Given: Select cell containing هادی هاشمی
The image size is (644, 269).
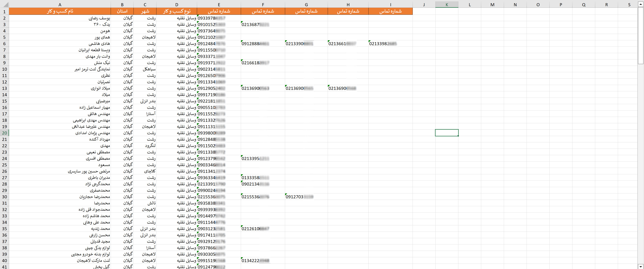Looking at the screenshot, I should coord(60,43).
